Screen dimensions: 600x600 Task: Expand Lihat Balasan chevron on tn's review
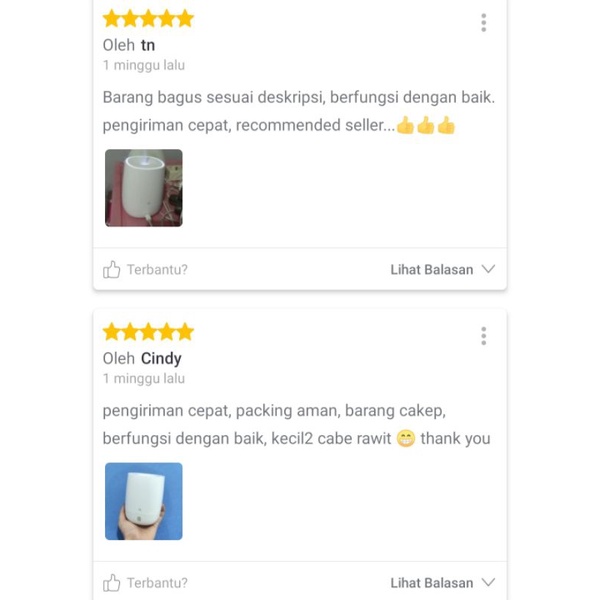tap(489, 269)
